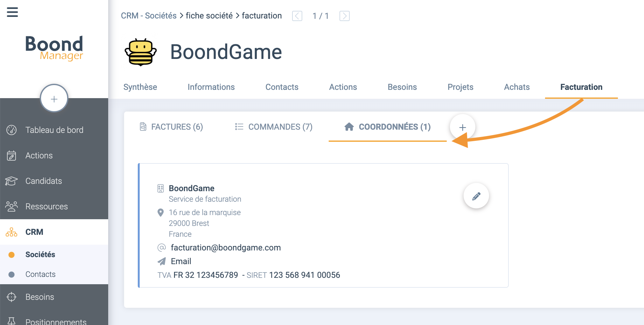
Task: Click the building icon beside BoondGame
Action: pos(161,189)
